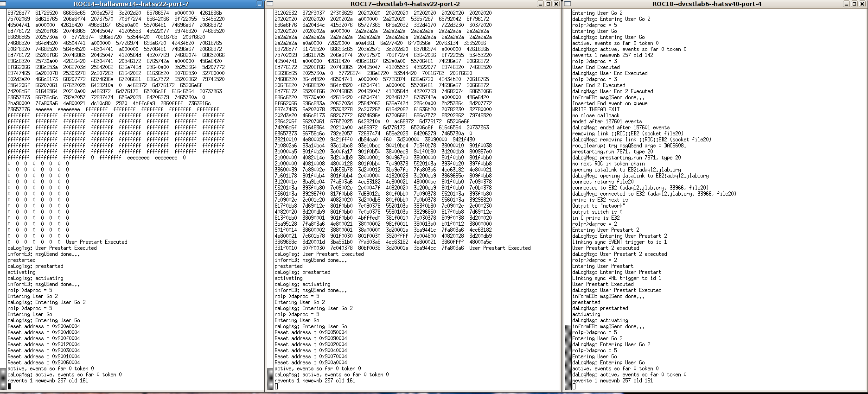The width and height of the screenshot is (868, 394).
Task: Select 'Reset address : 0x900e0004' in ROC14
Action: click(44, 326)
